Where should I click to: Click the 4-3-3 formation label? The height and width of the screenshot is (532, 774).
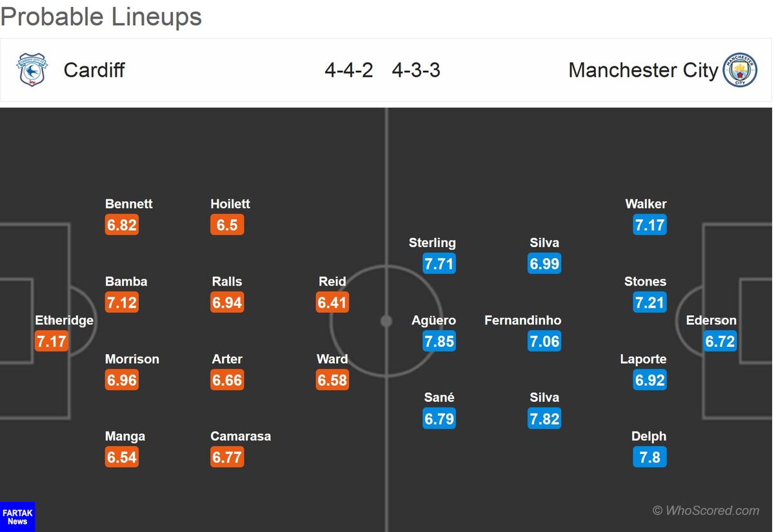pyautogui.click(x=416, y=70)
